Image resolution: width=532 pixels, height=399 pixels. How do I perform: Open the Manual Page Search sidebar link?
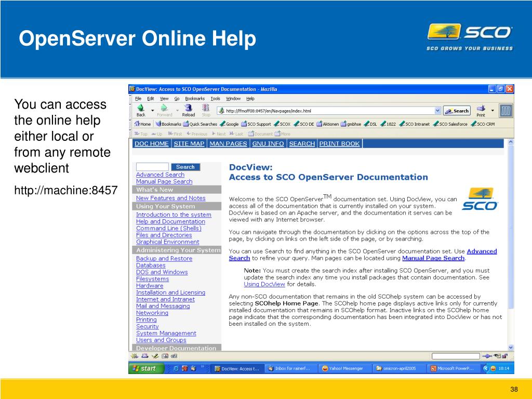(x=164, y=181)
